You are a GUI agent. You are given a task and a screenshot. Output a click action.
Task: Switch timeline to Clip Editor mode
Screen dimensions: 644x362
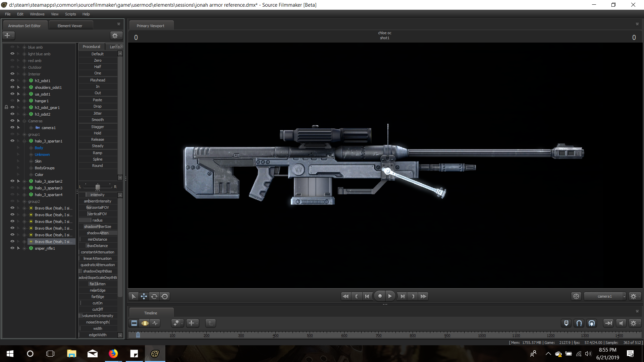[x=134, y=323]
